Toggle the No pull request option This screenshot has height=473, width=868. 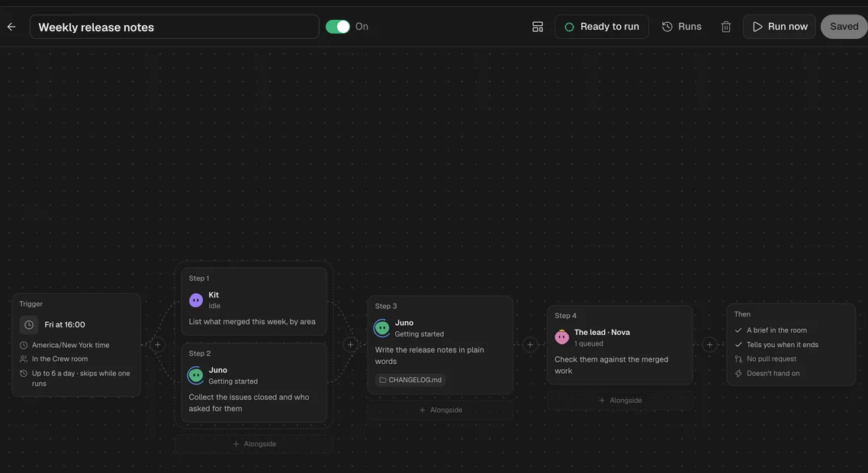(765, 359)
